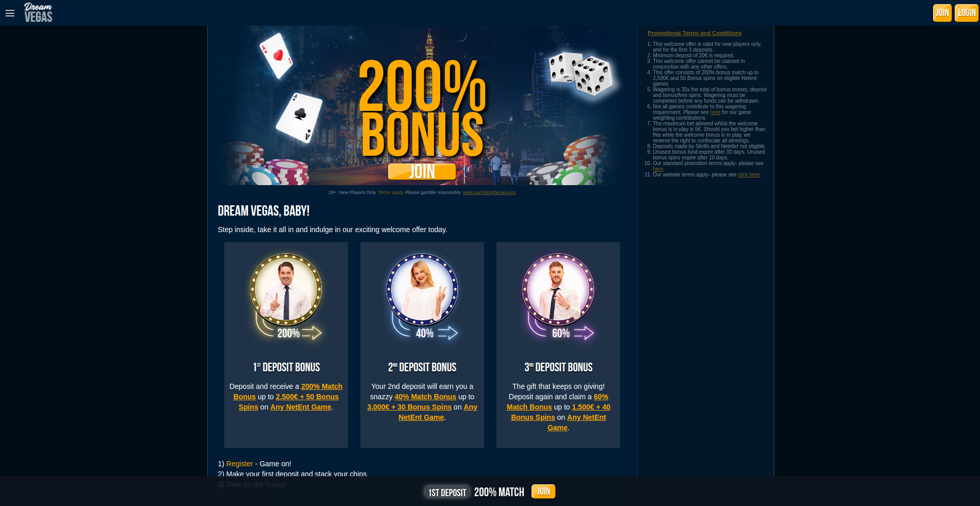The width and height of the screenshot is (980, 506).
Task: Open the 1,500€ + 40 Bonus Spins link
Action: 560,412
